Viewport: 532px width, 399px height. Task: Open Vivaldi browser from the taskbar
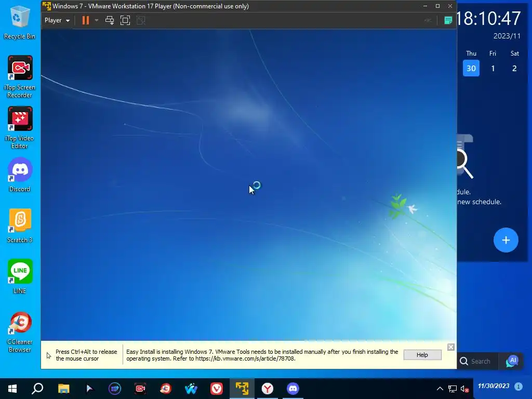point(217,389)
